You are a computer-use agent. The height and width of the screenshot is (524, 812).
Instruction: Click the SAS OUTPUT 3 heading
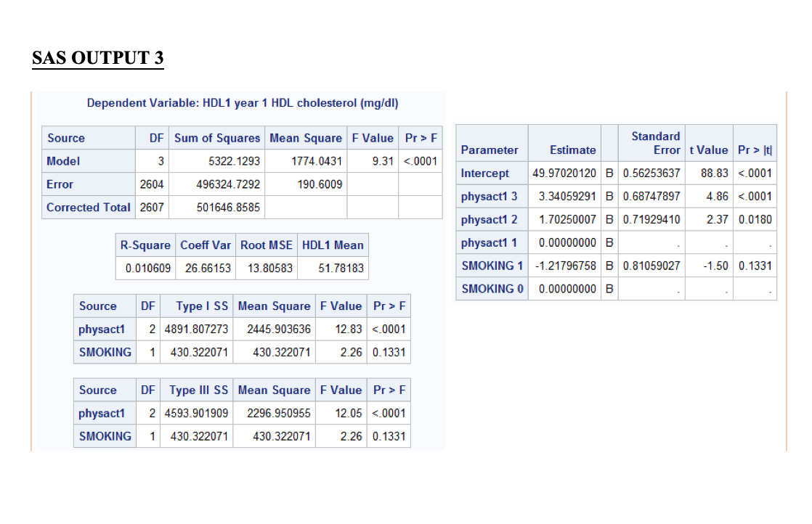[x=98, y=57]
